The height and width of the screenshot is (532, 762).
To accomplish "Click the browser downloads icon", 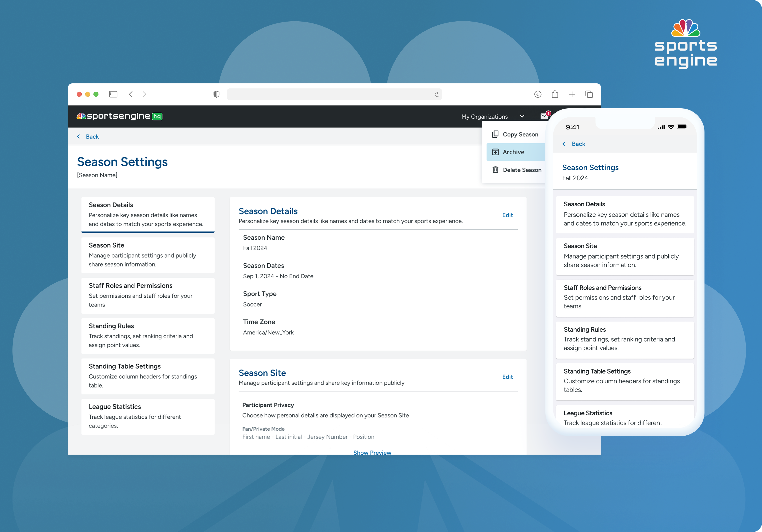I will point(538,94).
